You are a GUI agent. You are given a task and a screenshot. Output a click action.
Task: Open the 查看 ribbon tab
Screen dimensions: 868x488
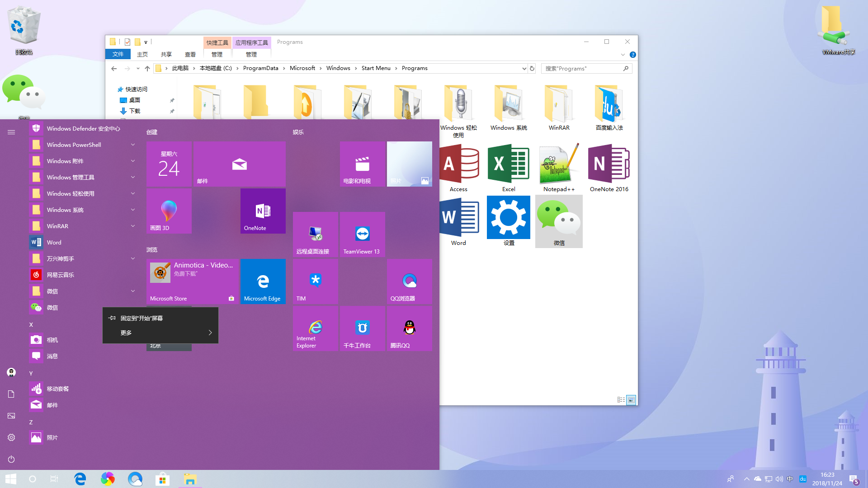coord(190,54)
